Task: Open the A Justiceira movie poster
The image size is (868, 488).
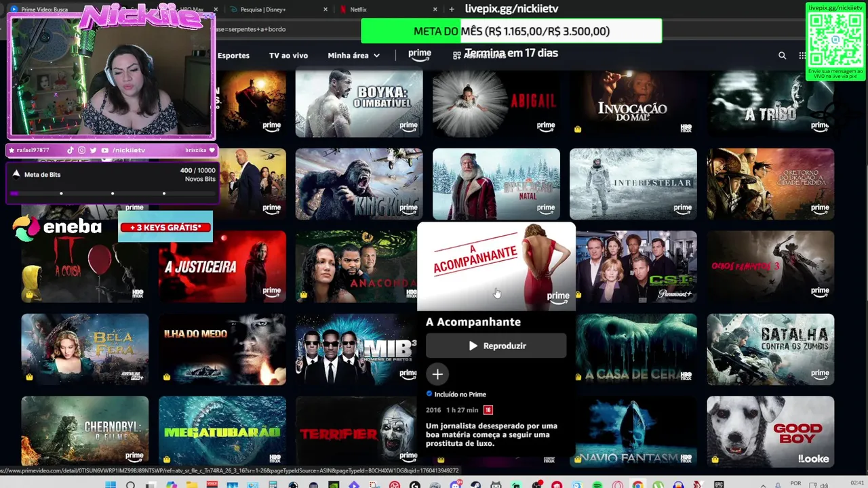Action: (x=222, y=266)
